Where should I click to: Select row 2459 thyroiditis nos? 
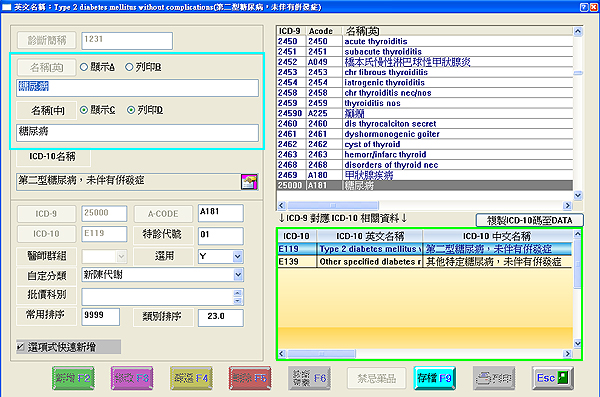pos(425,103)
